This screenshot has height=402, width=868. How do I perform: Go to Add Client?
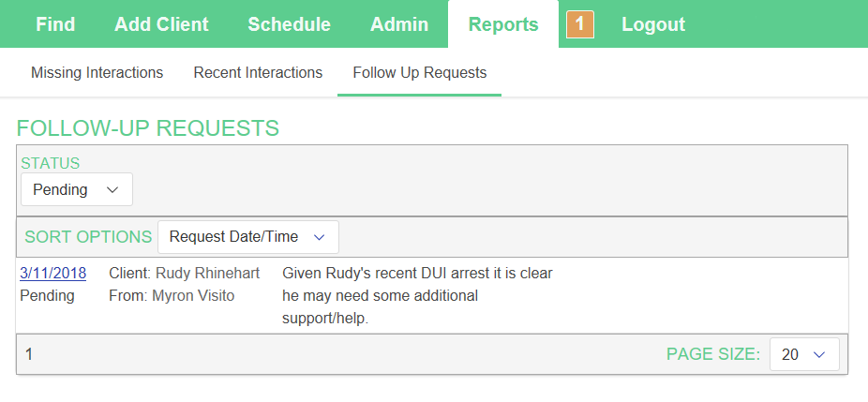click(161, 24)
